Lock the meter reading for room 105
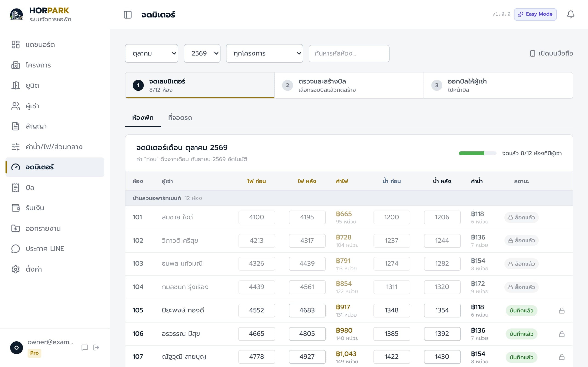Image resolution: width=588 pixels, height=367 pixels. pyautogui.click(x=562, y=310)
